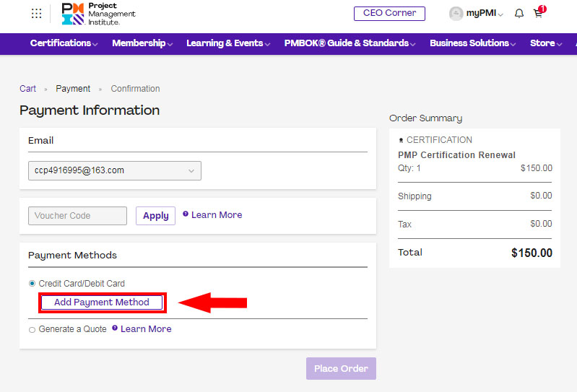Click the Place Order button
Viewport: 577px width, 392px height.
coord(341,368)
